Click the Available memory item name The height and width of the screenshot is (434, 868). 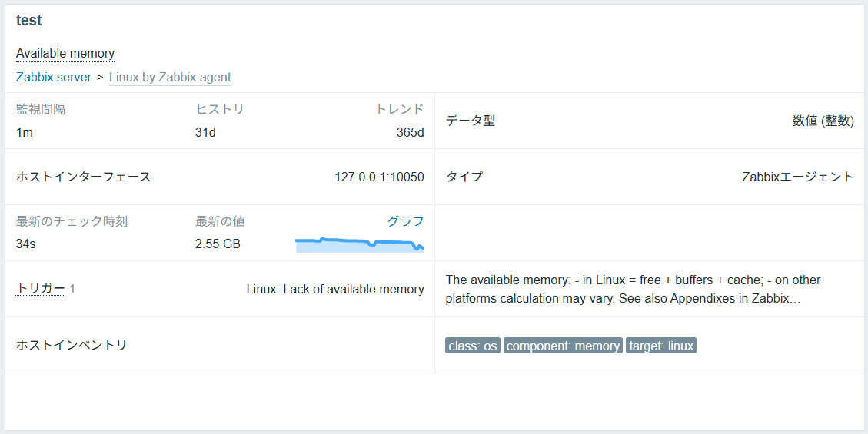coord(65,54)
